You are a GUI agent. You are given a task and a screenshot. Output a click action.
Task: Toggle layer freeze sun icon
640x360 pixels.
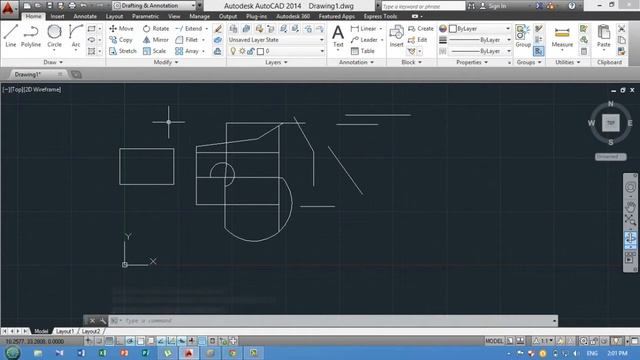pyautogui.click(x=242, y=51)
